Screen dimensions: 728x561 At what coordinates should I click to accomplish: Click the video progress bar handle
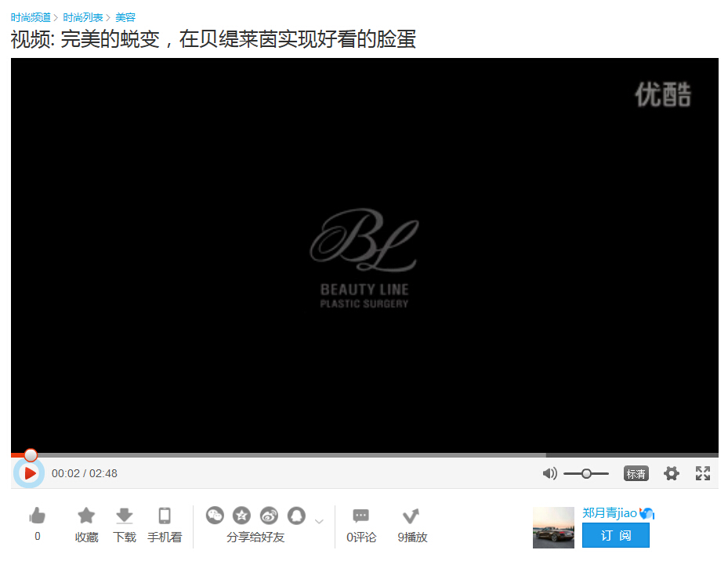pos(31,455)
